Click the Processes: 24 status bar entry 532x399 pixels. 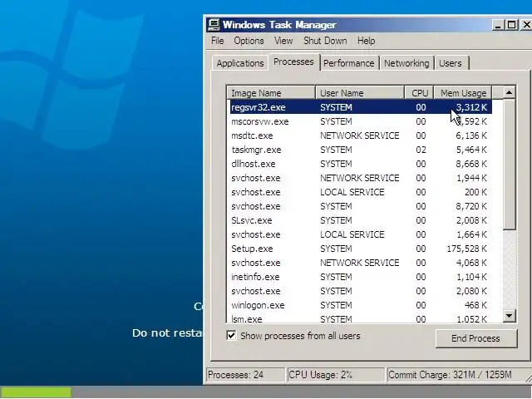tap(246, 375)
